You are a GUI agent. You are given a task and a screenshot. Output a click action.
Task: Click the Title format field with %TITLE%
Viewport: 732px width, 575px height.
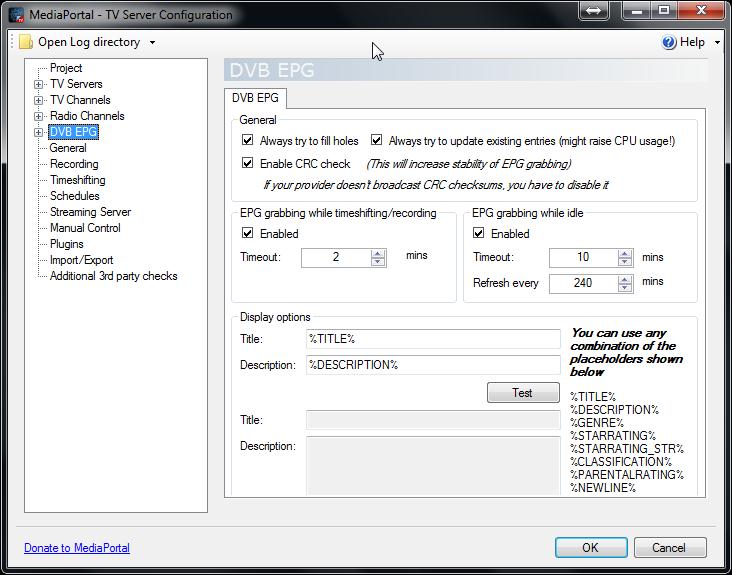click(433, 339)
